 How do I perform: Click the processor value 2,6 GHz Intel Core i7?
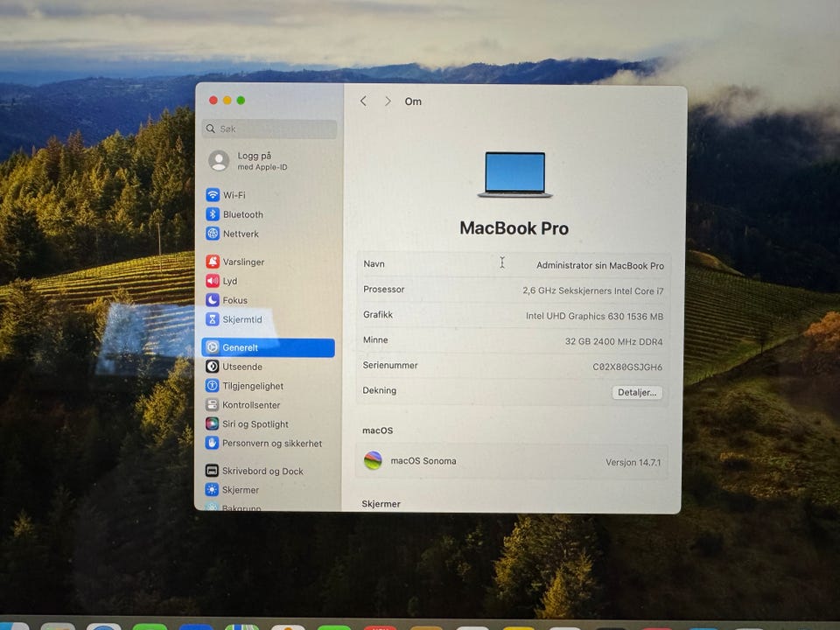click(593, 290)
